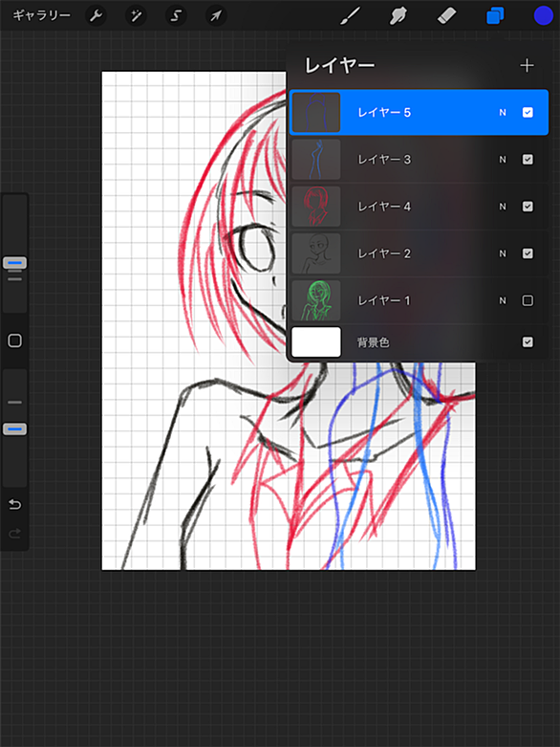Image resolution: width=560 pixels, height=747 pixels.
Task: Toggle 背景色 background visibility checkbox
Action: [x=528, y=342]
